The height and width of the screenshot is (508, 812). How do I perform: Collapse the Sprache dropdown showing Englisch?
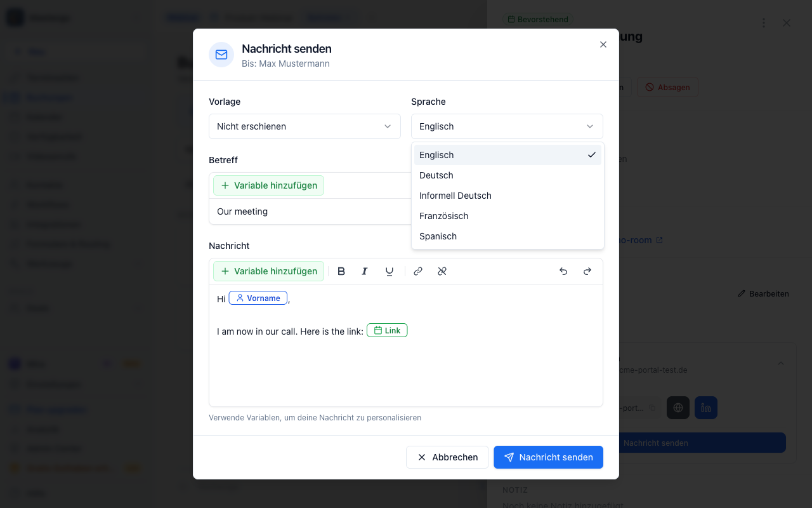click(x=507, y=126)
